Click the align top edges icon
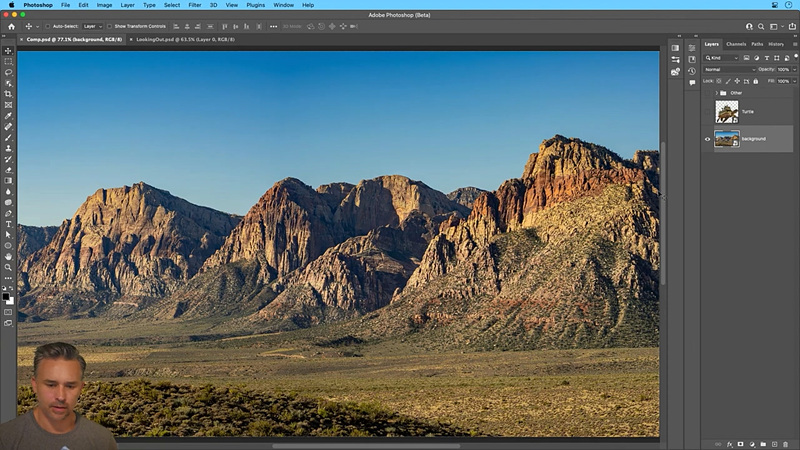The image size is (800, 450). pyautogui.click(x=224, y=27)
